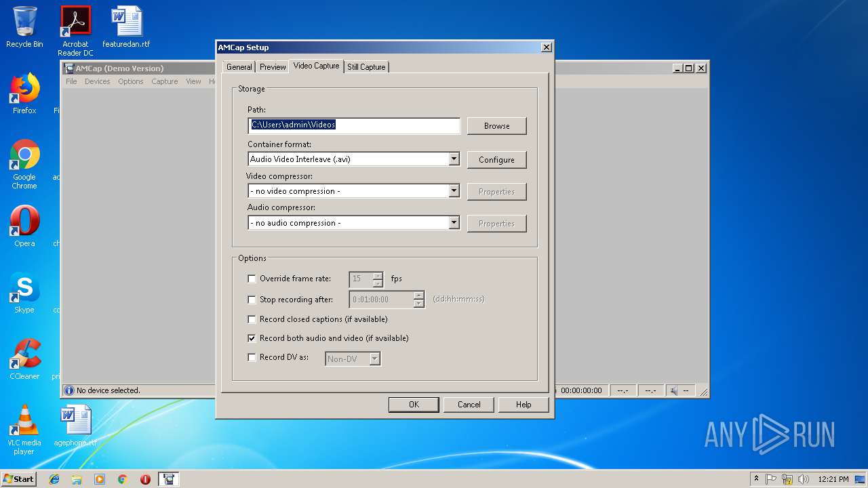Open File menu in AMCap window
Screen dimensions: 868x488
click(71, 81)
